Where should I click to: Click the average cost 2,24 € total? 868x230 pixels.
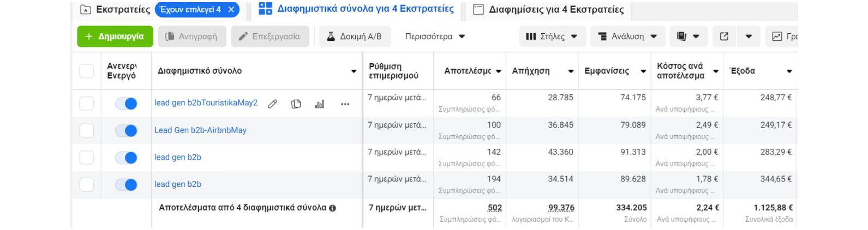click(x=708, y=208)
